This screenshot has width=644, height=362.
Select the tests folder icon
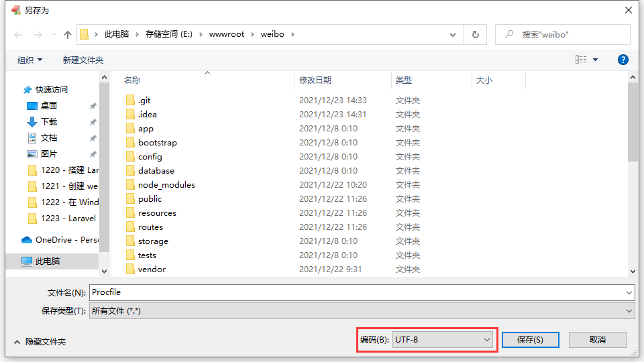click(131, 255)
